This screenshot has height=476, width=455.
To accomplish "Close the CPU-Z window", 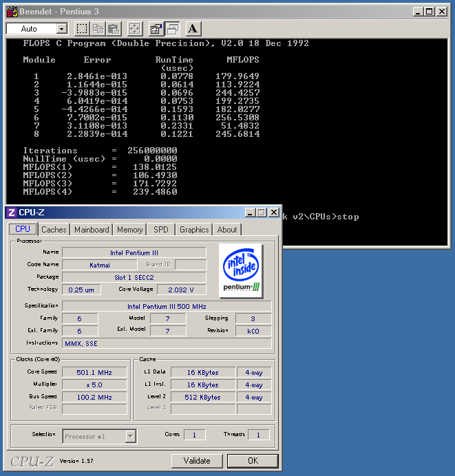I will [x=274, y=213].
